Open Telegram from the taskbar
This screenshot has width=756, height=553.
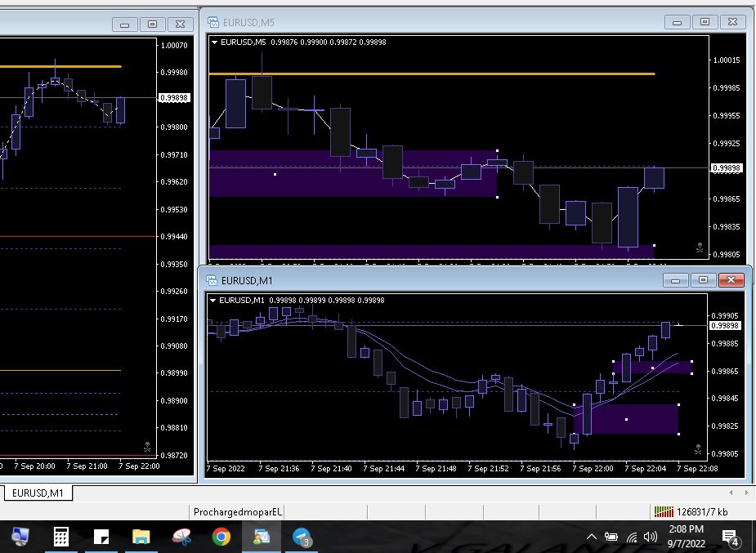(301, 537)
